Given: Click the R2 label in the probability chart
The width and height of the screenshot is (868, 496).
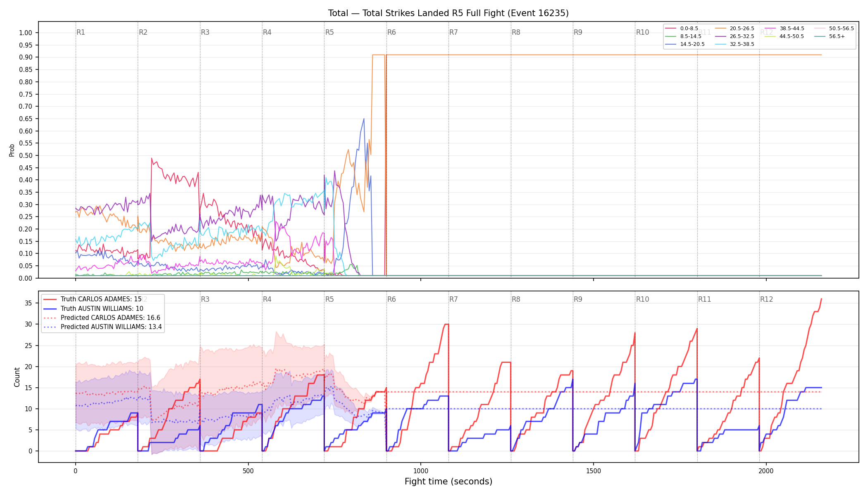Looking at the screenshot, I should [x=143, y=32].
